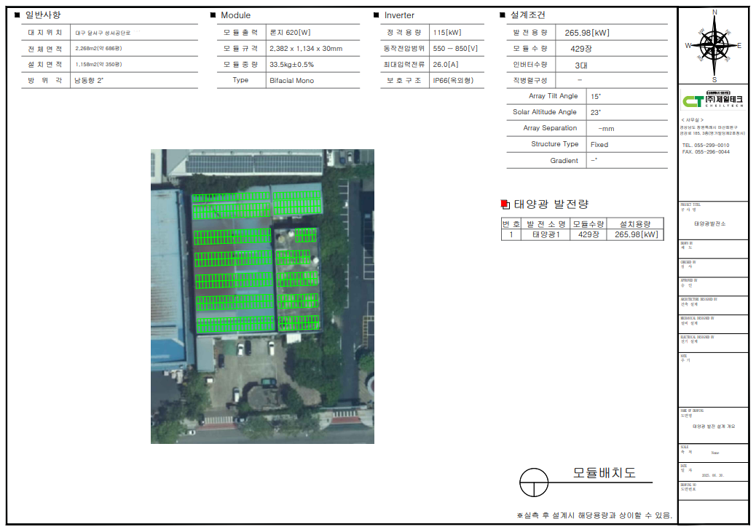Click the circle crosshair symbol beside 모듈배치도

click(534, 483)
